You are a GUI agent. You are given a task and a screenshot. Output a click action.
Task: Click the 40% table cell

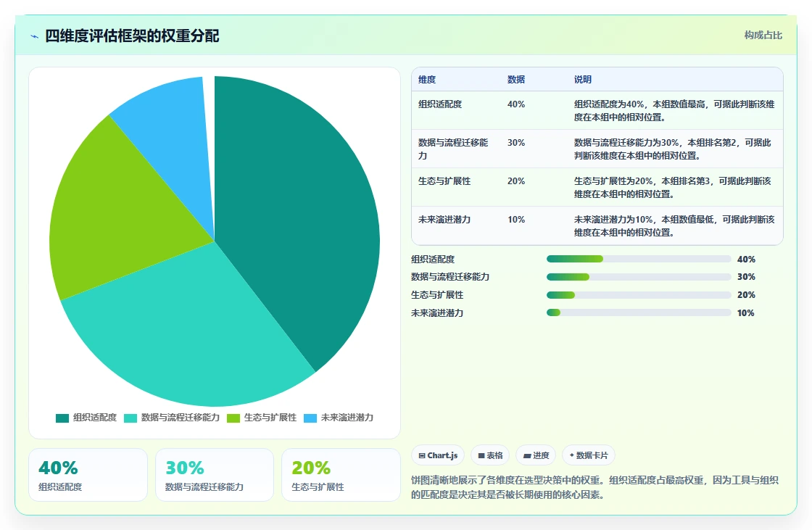pyautogui.click(x=515, y=104)
